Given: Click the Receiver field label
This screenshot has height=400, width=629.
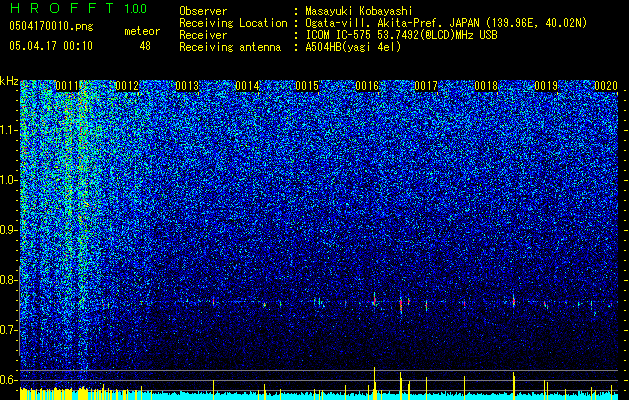Looking at the screenshot, I should point(203,35).
